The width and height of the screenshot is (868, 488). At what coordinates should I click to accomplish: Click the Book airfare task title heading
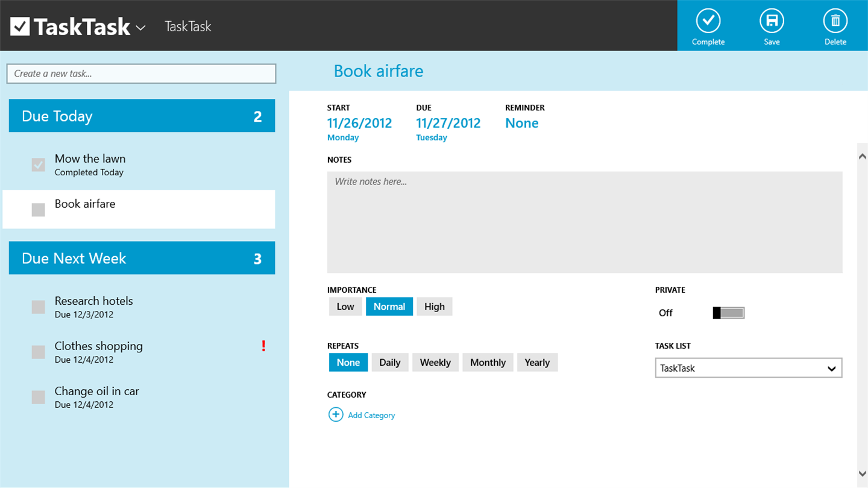(x=379, y=71)
